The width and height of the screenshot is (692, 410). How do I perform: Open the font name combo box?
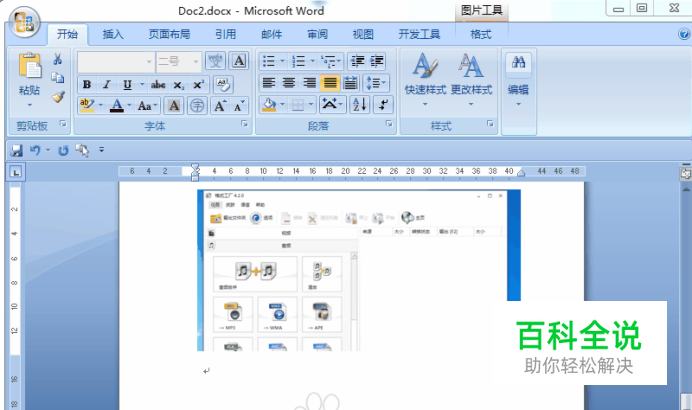pyautogui.click(x=116, y=62)
